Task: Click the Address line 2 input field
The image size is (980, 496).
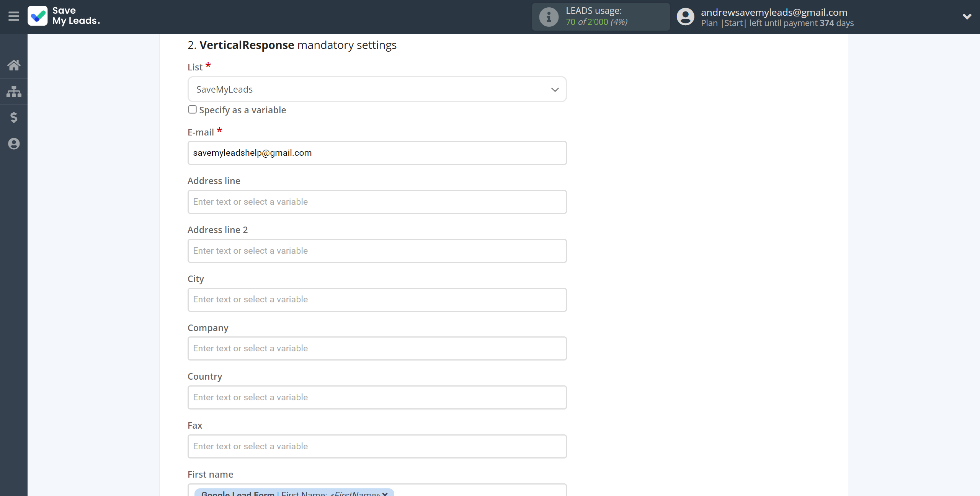Action: tap(377, 251)
